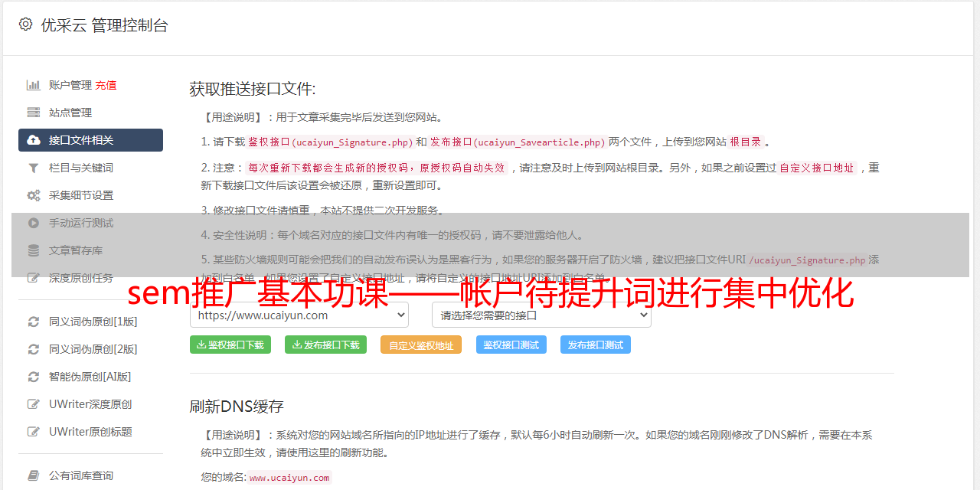Click the green 发布接口下载 button
Viewport: 980px width, 490px height.
tap(325, 345)
